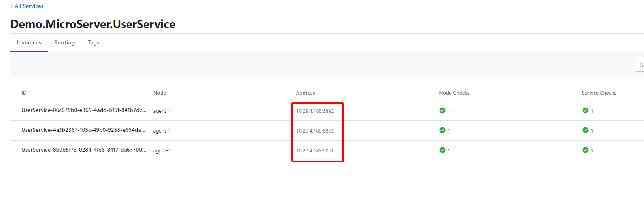Screen dimensions: 644x209
Task: Click the service check passing icon for UserService-8b0b5f73
Action: click(585, 150)
